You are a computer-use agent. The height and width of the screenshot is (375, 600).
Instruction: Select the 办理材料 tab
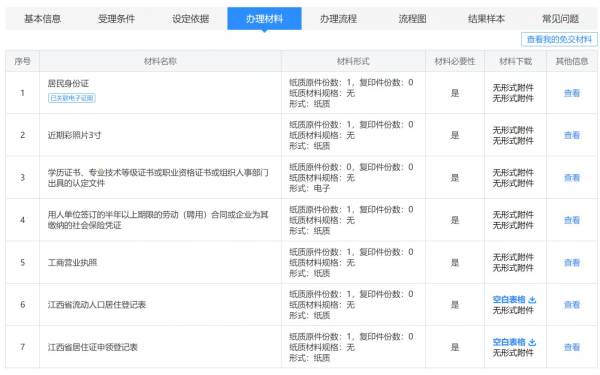(264, 18)
